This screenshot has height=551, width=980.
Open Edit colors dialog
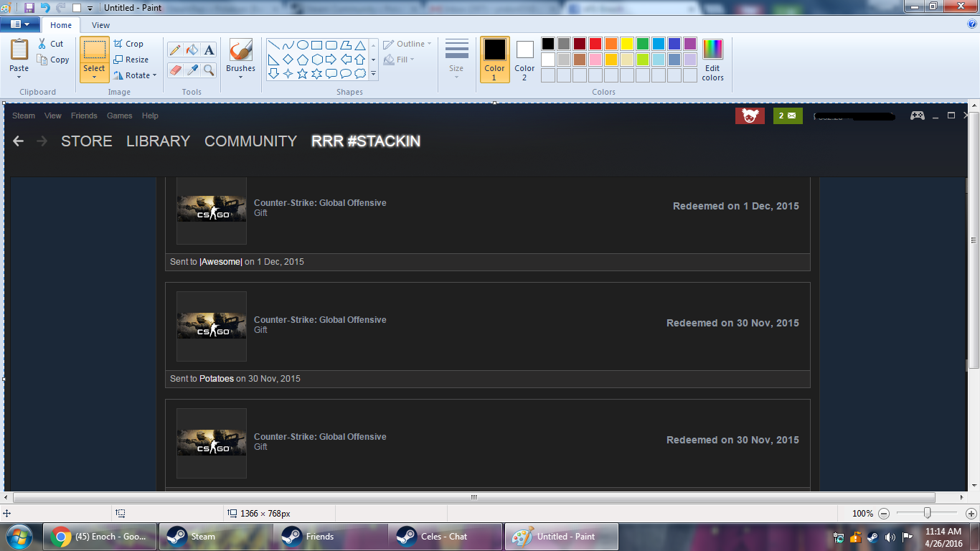[x=712, y=60]
